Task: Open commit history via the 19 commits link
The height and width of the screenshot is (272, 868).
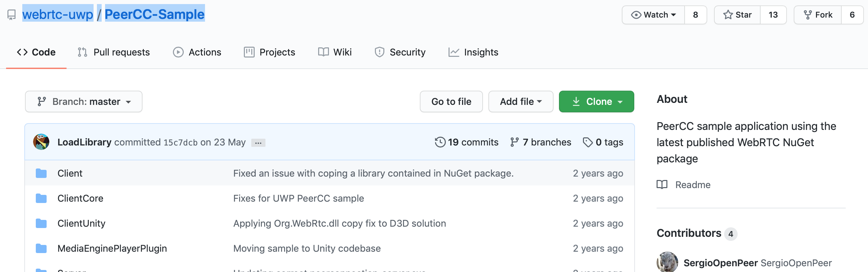Action: point(467,142)
